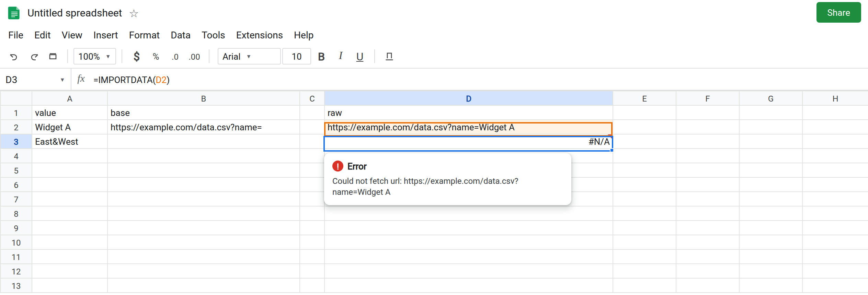
Task: Click the font size 10 field
Action: coord(297,57)
